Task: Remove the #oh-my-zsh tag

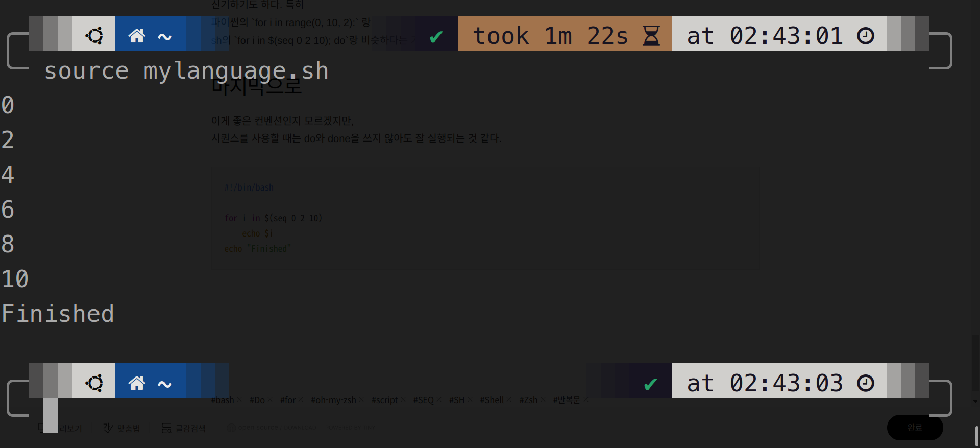Action: [x=361, y=399]
